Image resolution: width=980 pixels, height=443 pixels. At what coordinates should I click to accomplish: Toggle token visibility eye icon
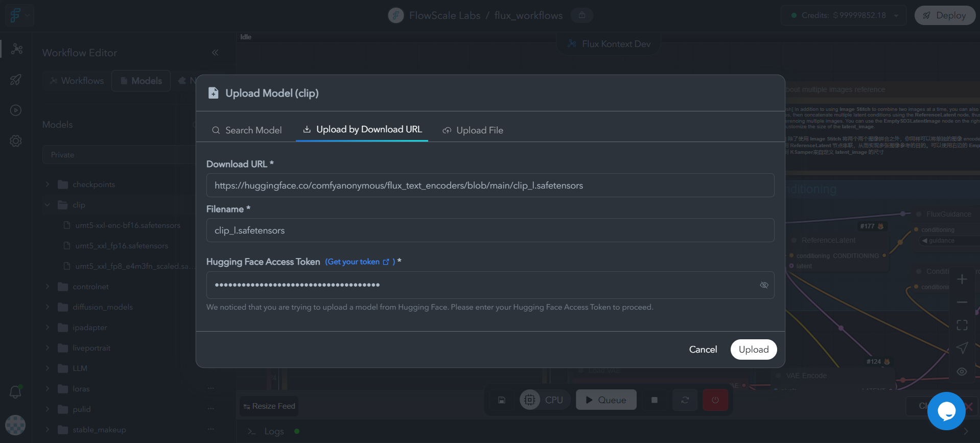click(764, 285)
